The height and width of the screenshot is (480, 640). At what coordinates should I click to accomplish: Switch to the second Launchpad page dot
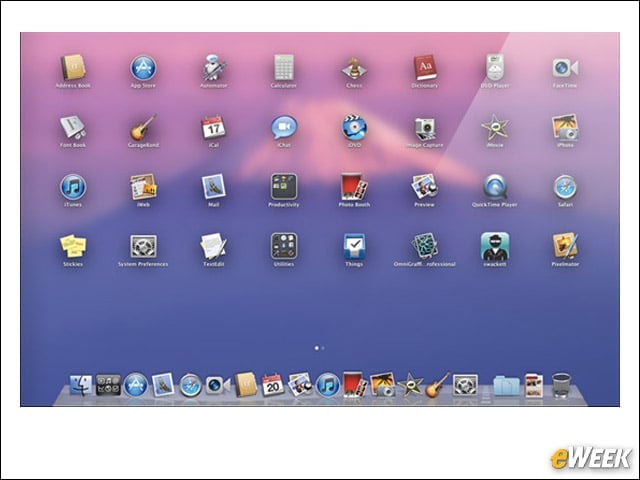click(323, 348)
